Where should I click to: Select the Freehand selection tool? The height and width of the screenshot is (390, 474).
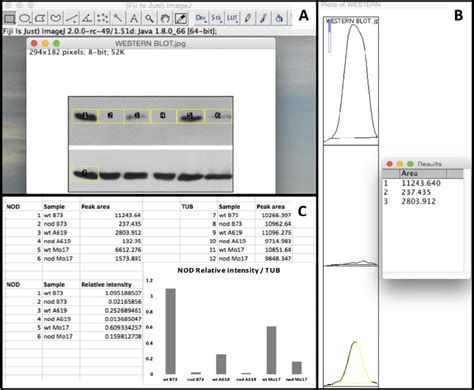point(56,18)
